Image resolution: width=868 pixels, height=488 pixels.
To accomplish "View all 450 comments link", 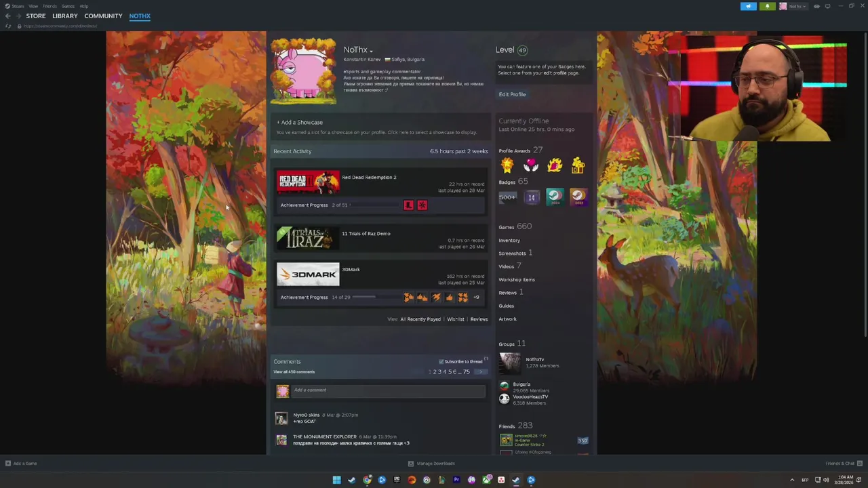I will point(294,371).
